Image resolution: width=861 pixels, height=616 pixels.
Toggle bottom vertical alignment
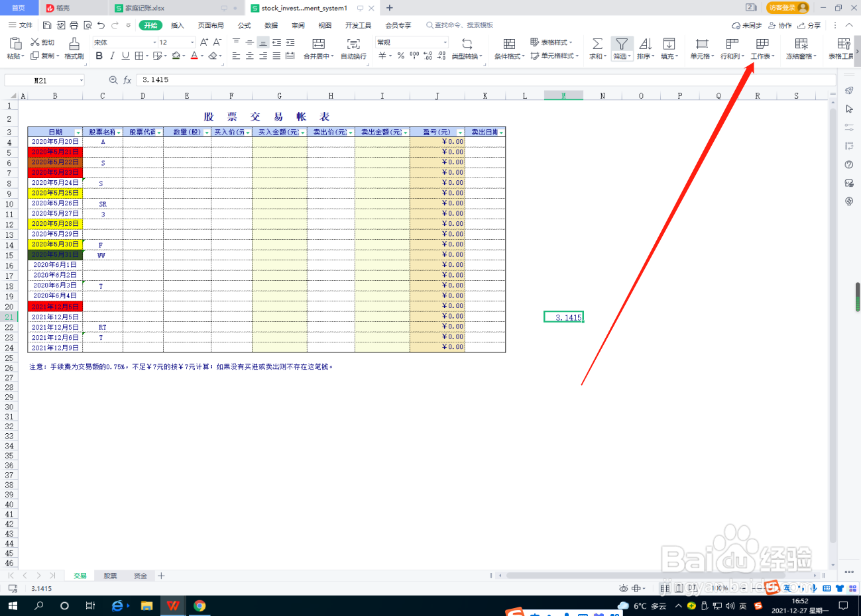click(x=263, y=42)
